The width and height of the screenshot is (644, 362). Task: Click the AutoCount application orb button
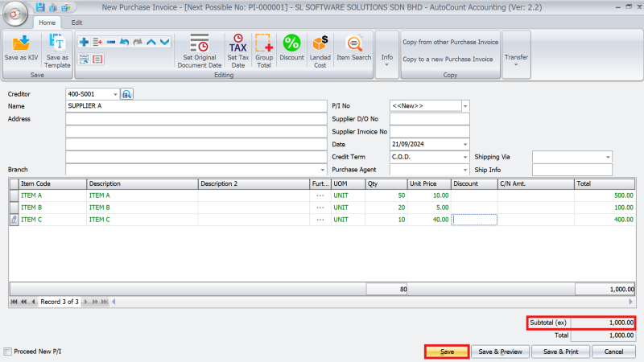pyautogui.click(x=15, y=14)
